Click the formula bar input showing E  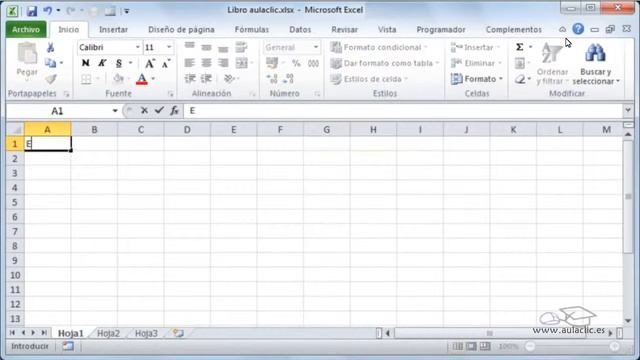point(403,111)
